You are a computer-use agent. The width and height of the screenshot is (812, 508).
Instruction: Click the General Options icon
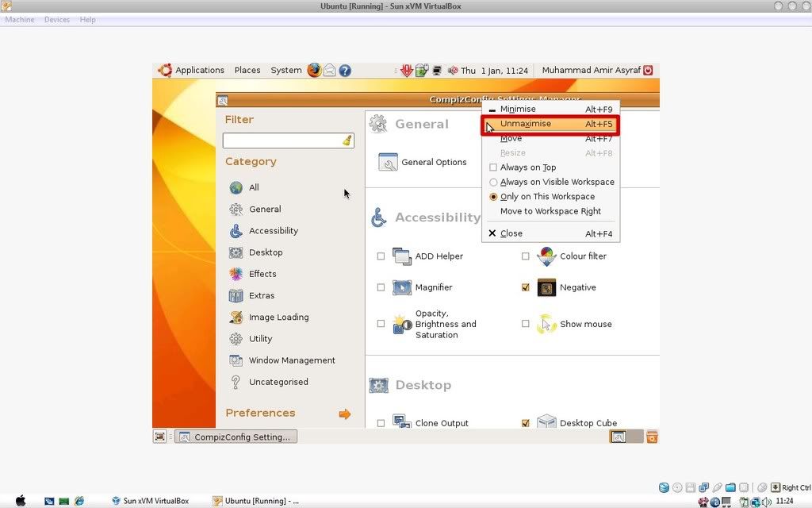[x=388, y=162]
